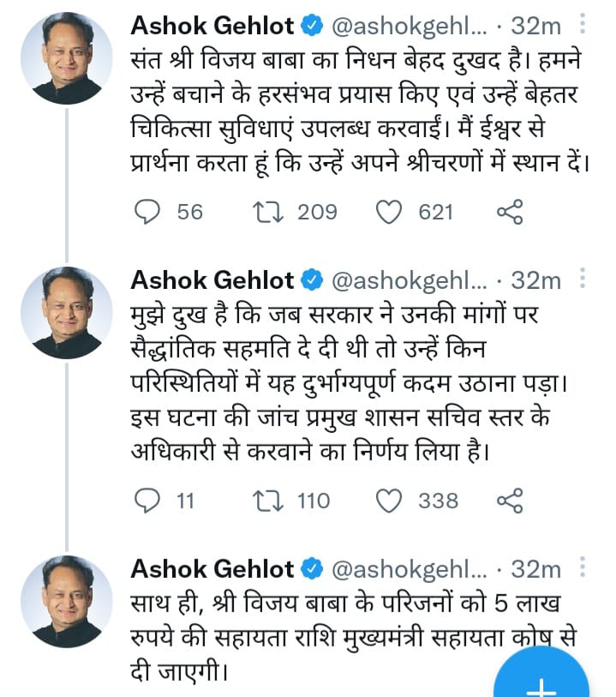Screen dimensions: 616x697
Task: Compose a new tweet with the plus button
Action: (541, 682)
